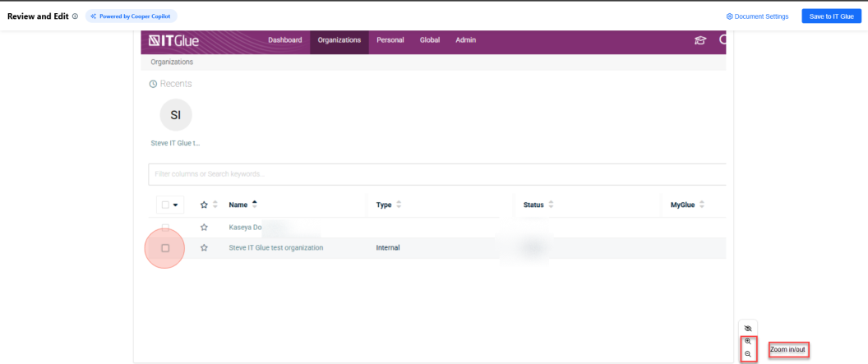Open the select-all dropdown arrow

pos(175,205)
